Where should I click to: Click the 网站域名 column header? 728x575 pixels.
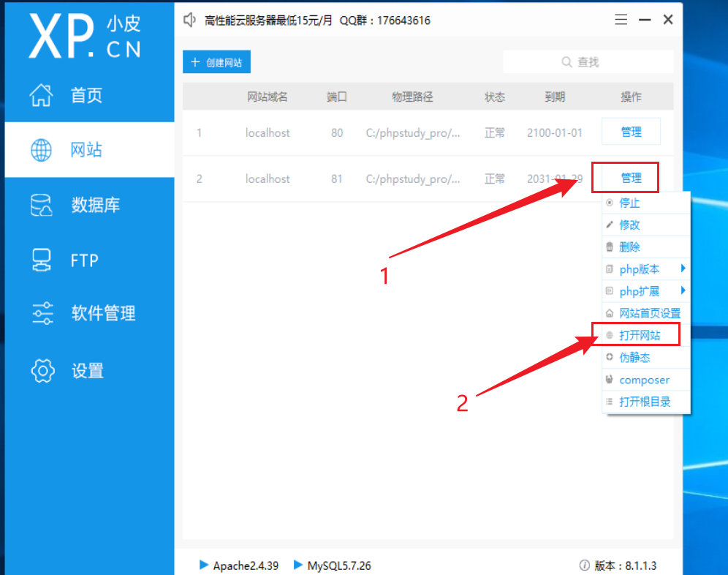(268, 97)
